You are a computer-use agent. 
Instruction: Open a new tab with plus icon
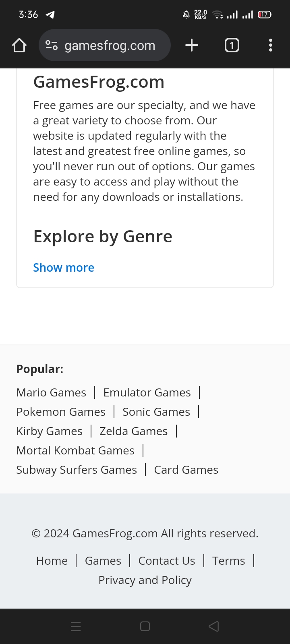click(192, 45)
